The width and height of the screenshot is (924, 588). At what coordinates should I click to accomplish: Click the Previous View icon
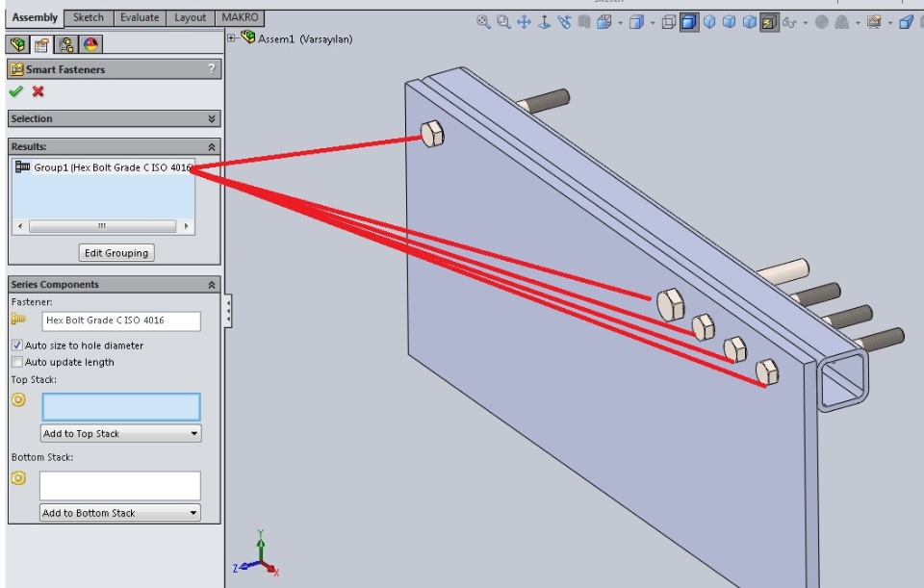point(564,22)
